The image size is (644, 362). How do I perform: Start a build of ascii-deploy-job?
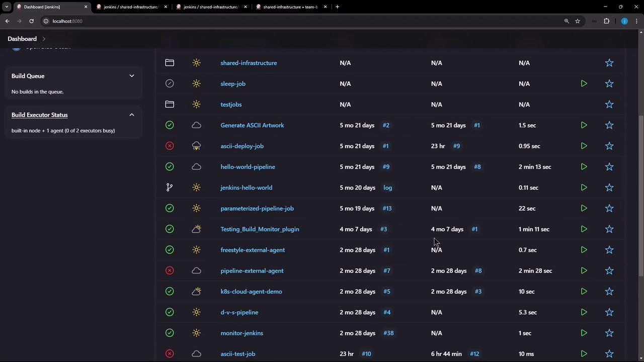pyautogui.click(x=584, y=146)
